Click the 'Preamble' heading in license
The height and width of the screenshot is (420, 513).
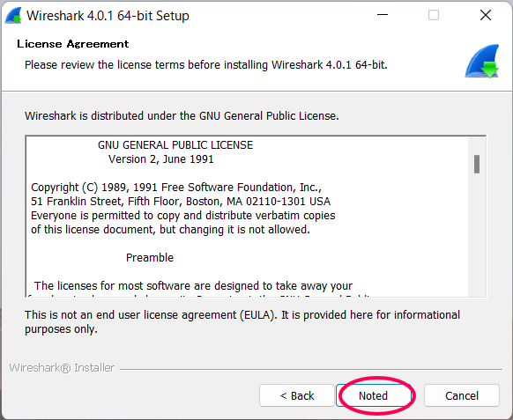click(150, 258)
